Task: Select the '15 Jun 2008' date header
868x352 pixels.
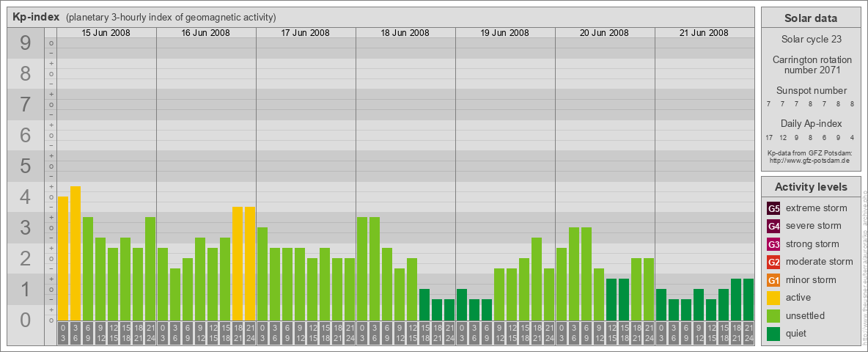Action: (106, 33)
